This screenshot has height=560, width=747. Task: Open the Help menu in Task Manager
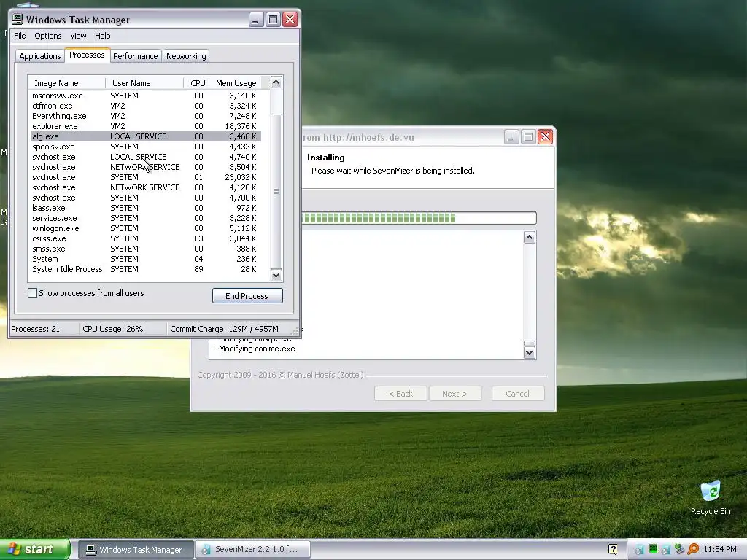102,36
